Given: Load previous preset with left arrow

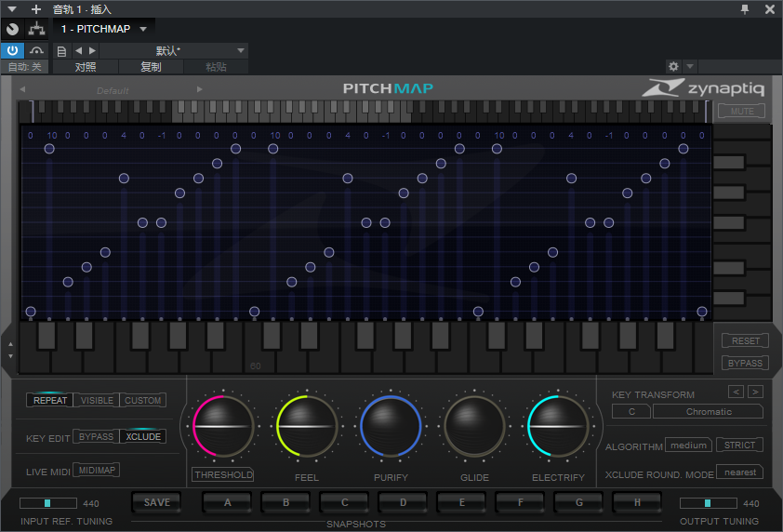Looking at the screenshot, I should point(78,50).
